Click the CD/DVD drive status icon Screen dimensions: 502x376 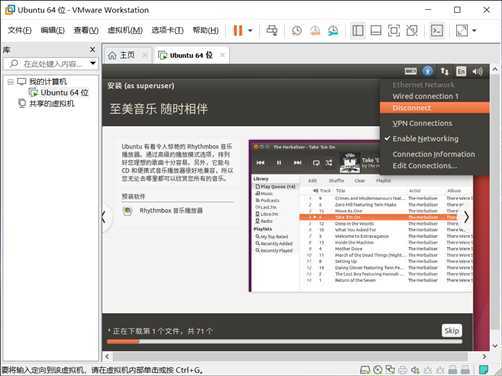tap(378, 370)
